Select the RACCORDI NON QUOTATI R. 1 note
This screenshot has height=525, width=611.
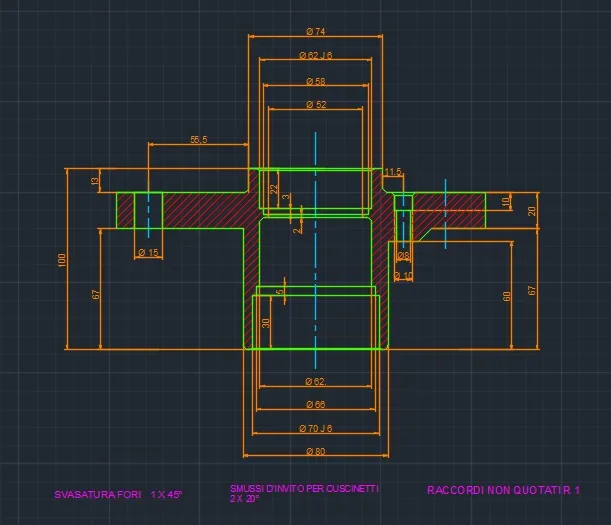pyautogui.click(x=503, y=490)
